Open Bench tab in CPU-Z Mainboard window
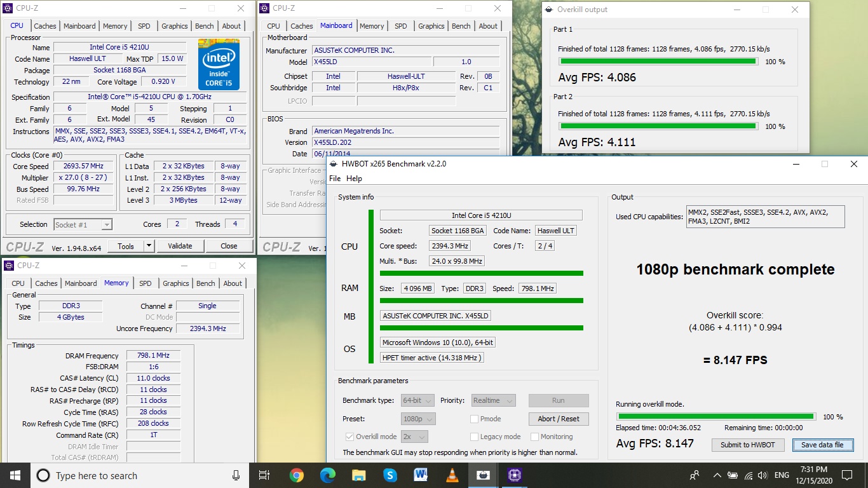Screen dimensions: 868x488 click(461, 26)
